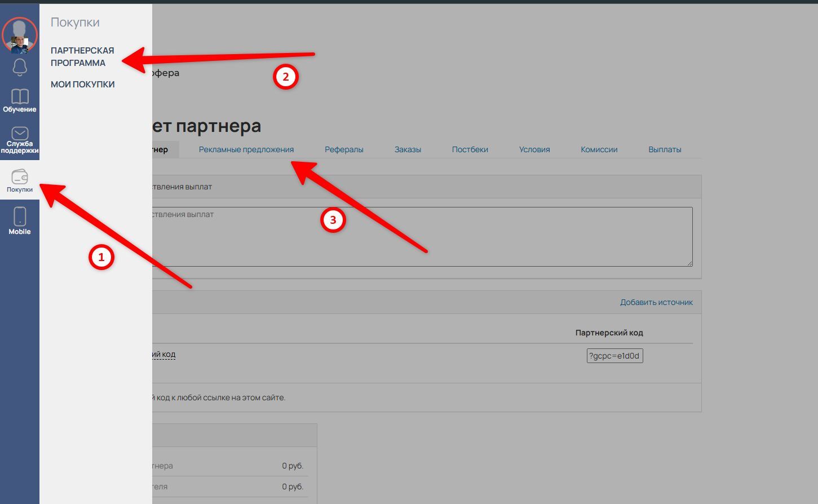
Task: Click the ?gcpc=e1d0d partner code field
Action: [614, 356]
